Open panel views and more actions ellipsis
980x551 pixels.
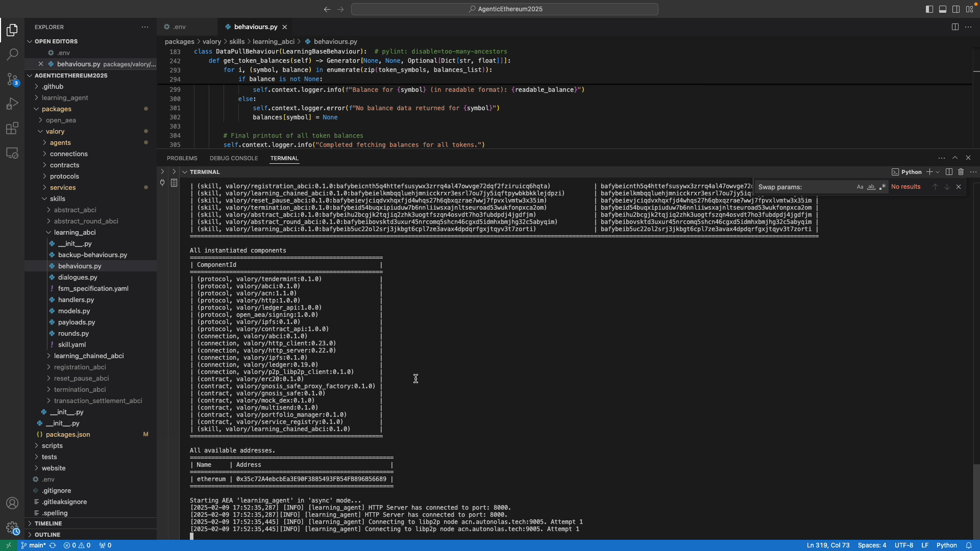tap(941, 158)
